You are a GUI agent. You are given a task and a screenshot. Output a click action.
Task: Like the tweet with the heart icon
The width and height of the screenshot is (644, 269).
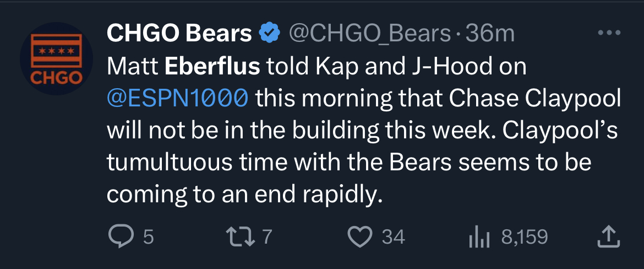360,238
